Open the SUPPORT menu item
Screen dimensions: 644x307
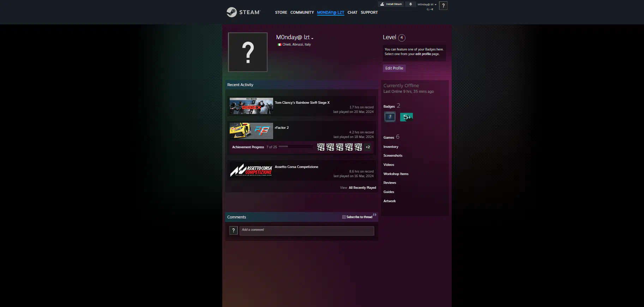click(x=369, y=12)
